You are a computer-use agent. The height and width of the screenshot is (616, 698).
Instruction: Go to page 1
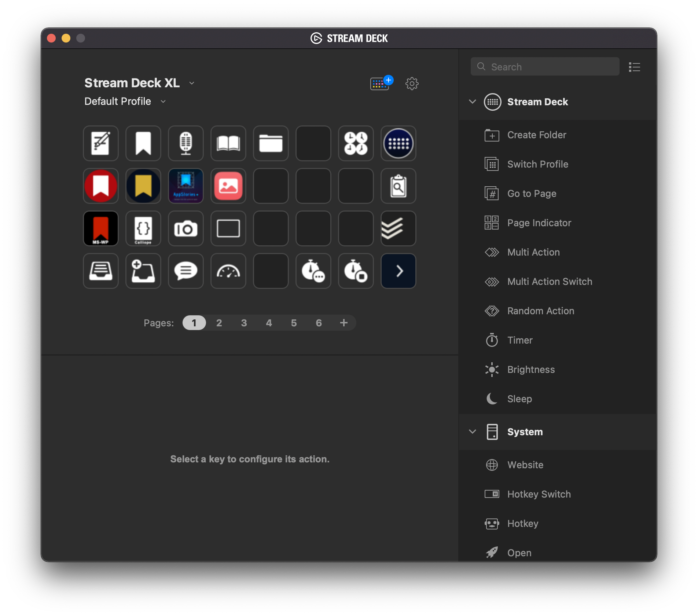(194, 323)
